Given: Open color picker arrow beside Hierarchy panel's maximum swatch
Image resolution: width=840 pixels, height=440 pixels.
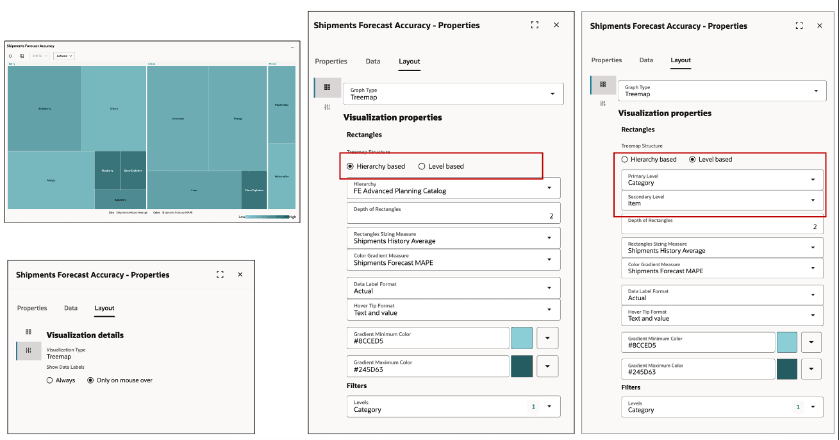Looking at the screenshot, I should coord(548,366).
